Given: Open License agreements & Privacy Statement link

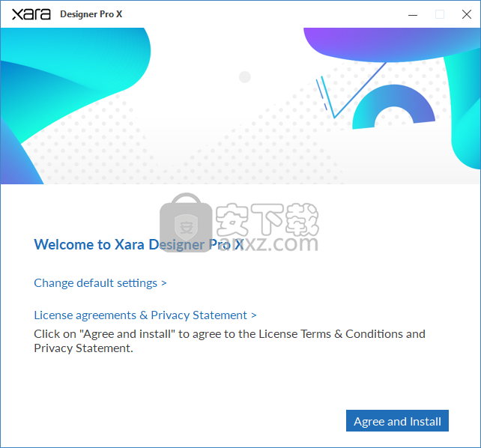Looking at the screenshot, I should tap(141, 315).
